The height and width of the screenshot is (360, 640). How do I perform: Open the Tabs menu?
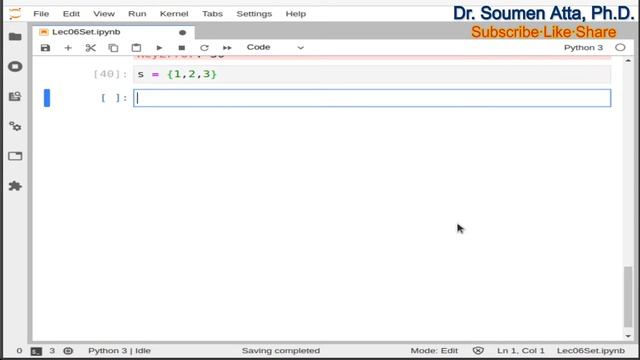212,13
